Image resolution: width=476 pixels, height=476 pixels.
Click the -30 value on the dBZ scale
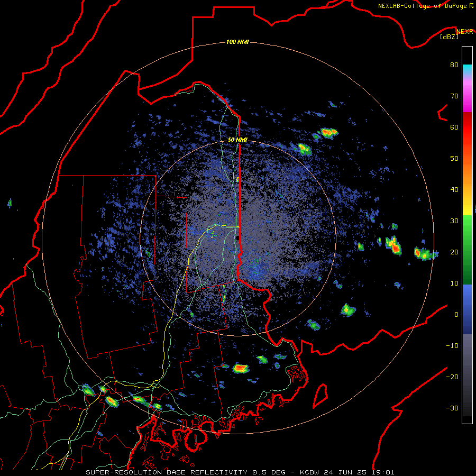click(452, 408)
